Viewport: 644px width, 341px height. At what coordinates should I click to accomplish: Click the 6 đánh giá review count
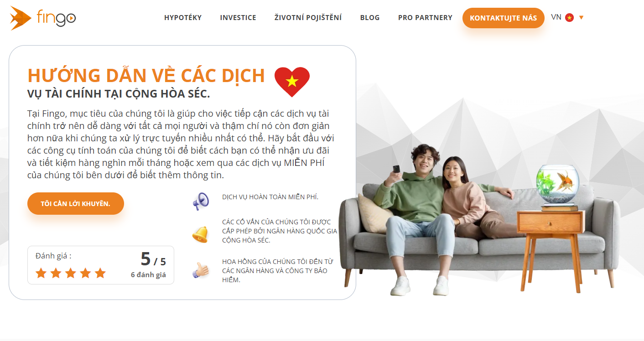click(148, 275)
